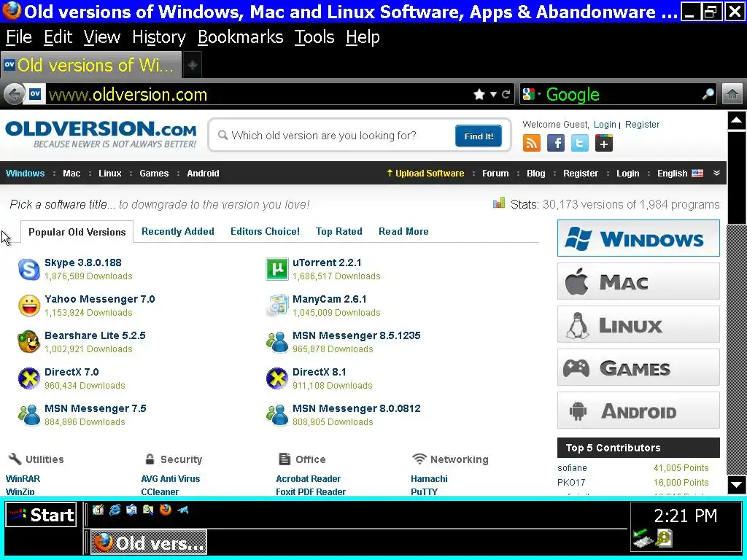Switch to Recently Added tab
Viewport: 747px width, 560px height.
tap(178, 231)
